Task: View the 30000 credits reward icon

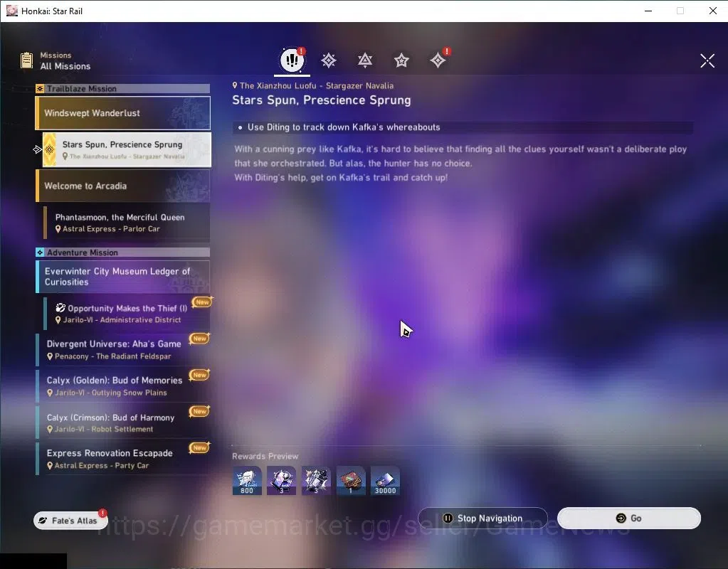Action: pos(385,480)
